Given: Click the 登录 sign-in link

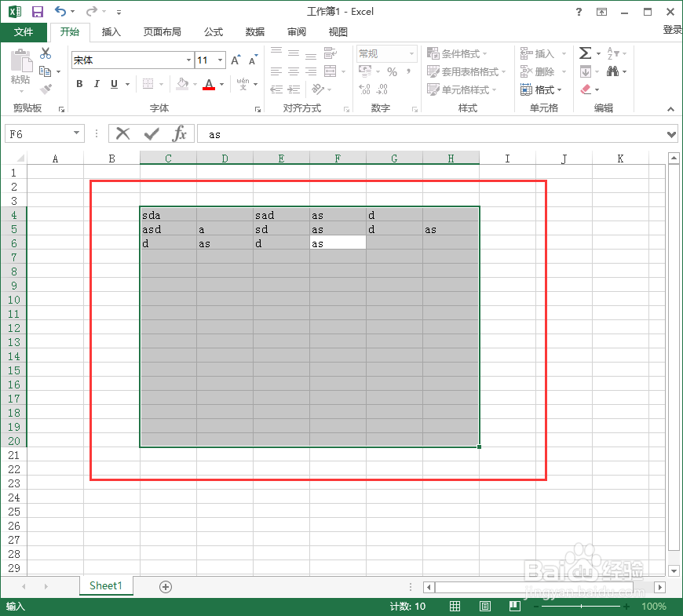Looking at the screenshot, I should pyautogui.click(x=672, y=30).
